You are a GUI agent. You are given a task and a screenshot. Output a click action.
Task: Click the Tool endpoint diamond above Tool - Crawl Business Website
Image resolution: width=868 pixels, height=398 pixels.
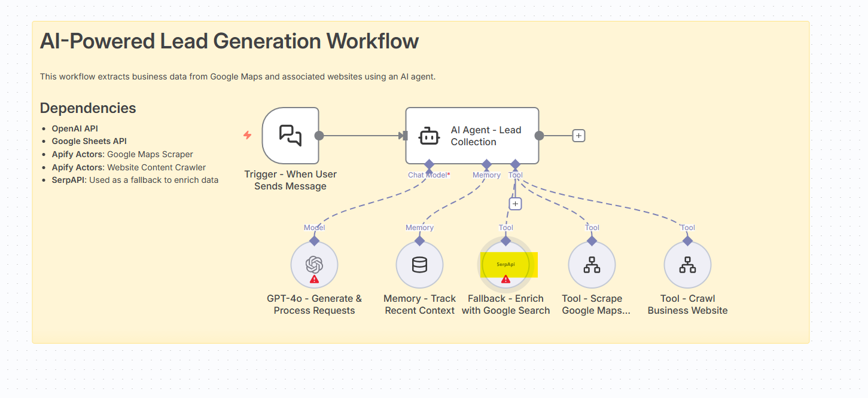[687, 240]
